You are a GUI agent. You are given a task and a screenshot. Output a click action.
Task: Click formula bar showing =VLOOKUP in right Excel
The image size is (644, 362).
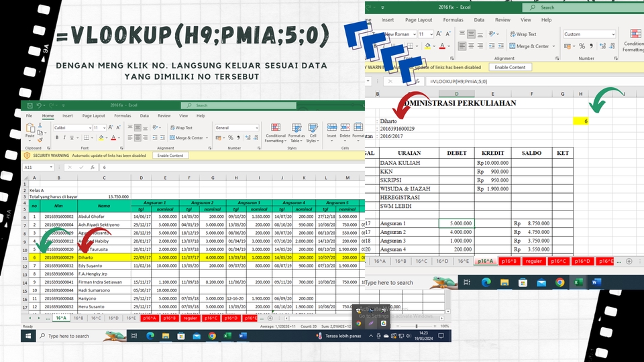(535, 81)
